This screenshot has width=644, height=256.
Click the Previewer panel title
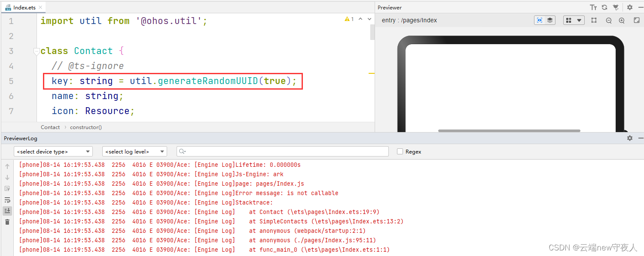pos(390,7)
